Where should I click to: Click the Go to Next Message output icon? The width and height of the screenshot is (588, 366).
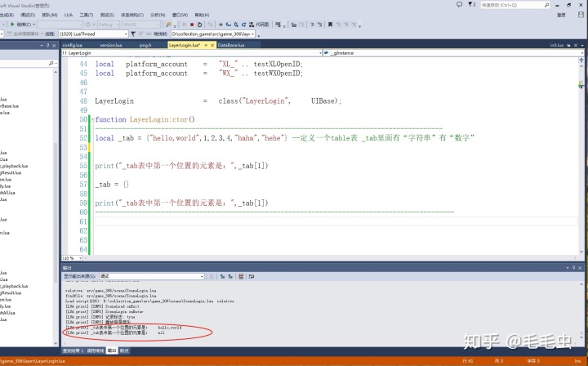pos(230,276)
